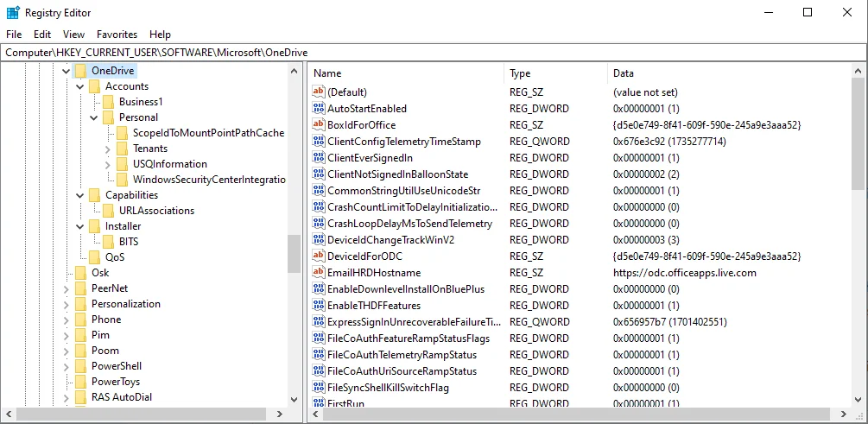Click the Personal folder icon

coord(108,117)
